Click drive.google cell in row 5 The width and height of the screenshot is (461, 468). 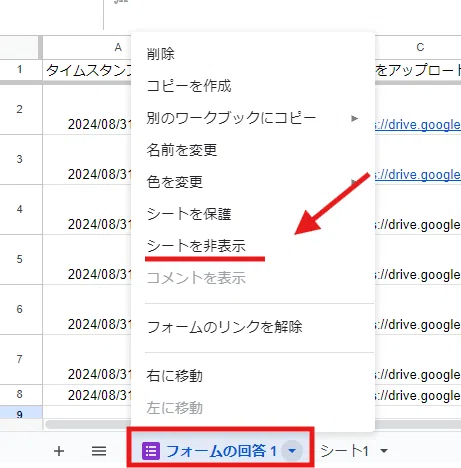point(418,260)
